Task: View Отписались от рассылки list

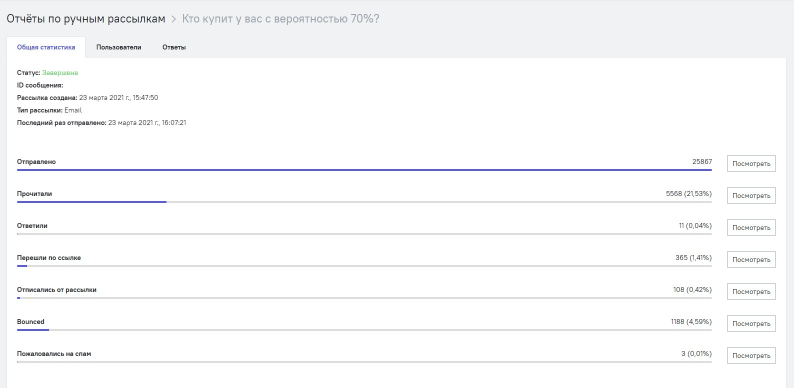Action: tap(751, 291)
